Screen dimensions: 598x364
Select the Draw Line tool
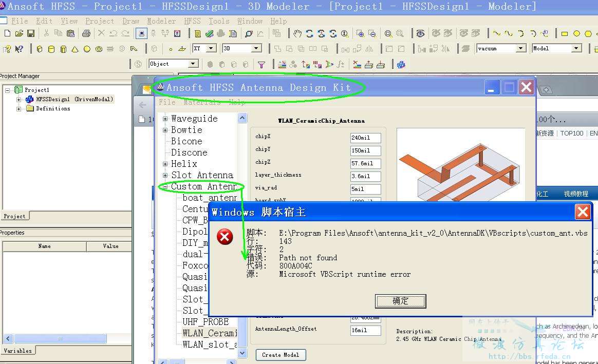tap(497, 33)
